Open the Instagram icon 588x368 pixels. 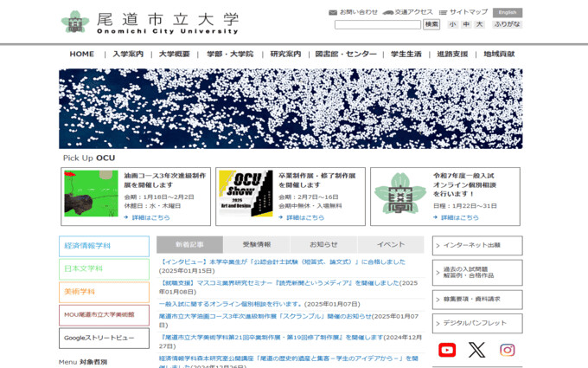pyautogui.click(x=507, y=350)
